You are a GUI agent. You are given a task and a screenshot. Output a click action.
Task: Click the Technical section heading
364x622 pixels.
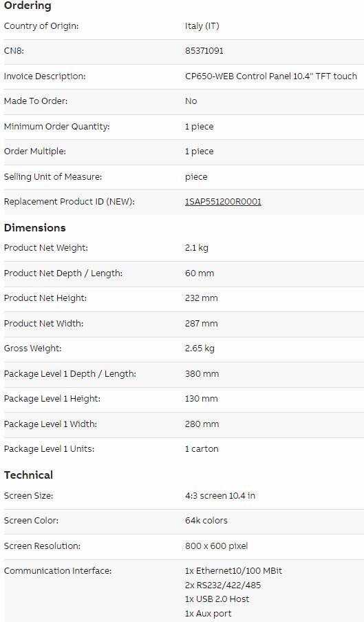tap(28, 475)
